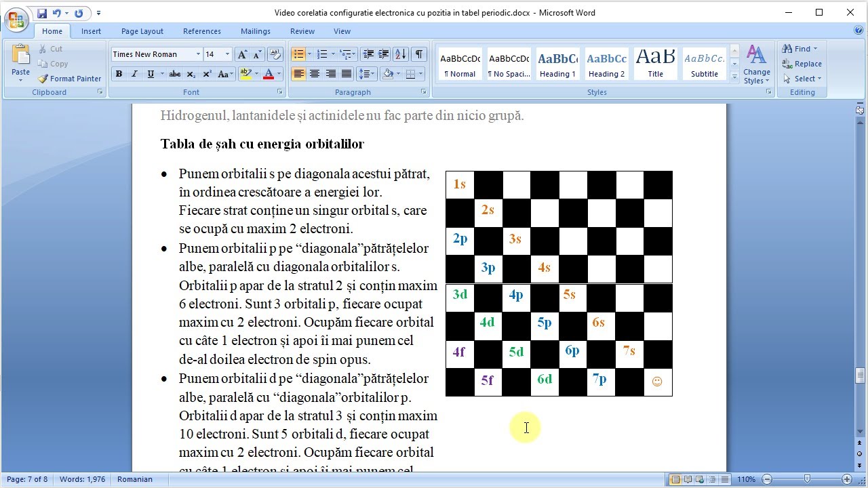
Task: Select the Title style thumbnail
Action: [655, 64]
